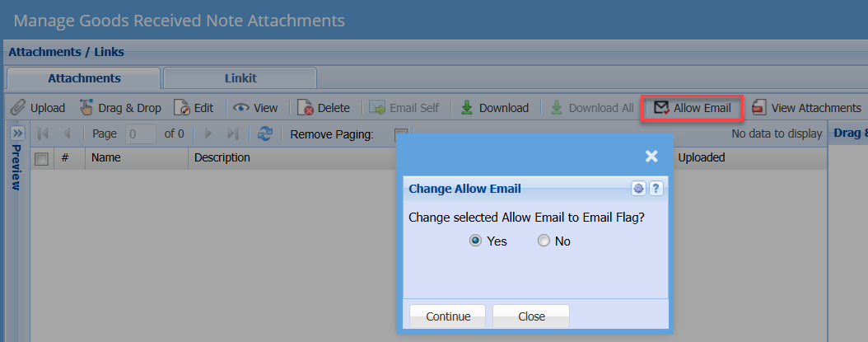Click the View eye icon

[240, 108]
